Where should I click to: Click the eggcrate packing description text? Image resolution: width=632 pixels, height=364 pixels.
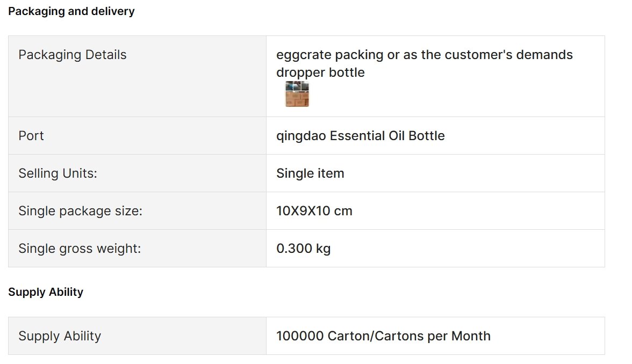(425, 55)
